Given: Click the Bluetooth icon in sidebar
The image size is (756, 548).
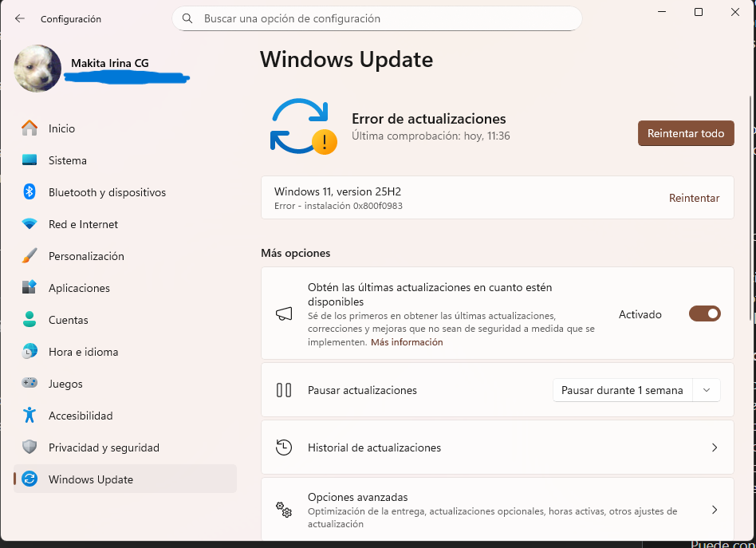Looking at the screenshot, I should 30,192.
